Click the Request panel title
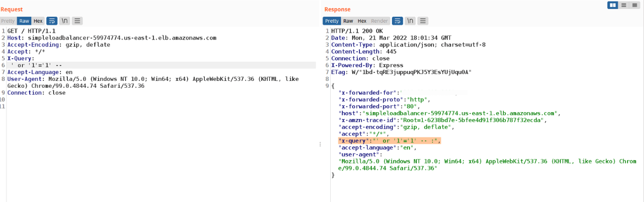The image size is (644, 202). pos(12,9)
